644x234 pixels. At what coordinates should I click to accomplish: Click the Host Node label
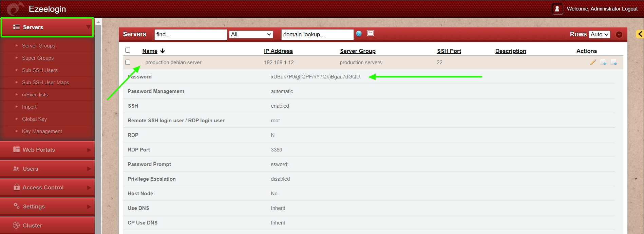pos(140,194)
